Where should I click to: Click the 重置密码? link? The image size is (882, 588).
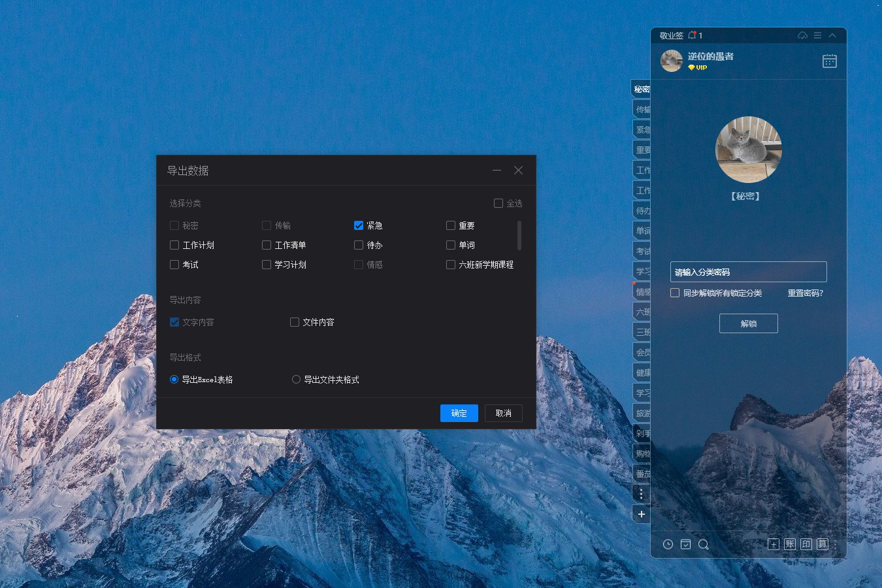point(805,293)
